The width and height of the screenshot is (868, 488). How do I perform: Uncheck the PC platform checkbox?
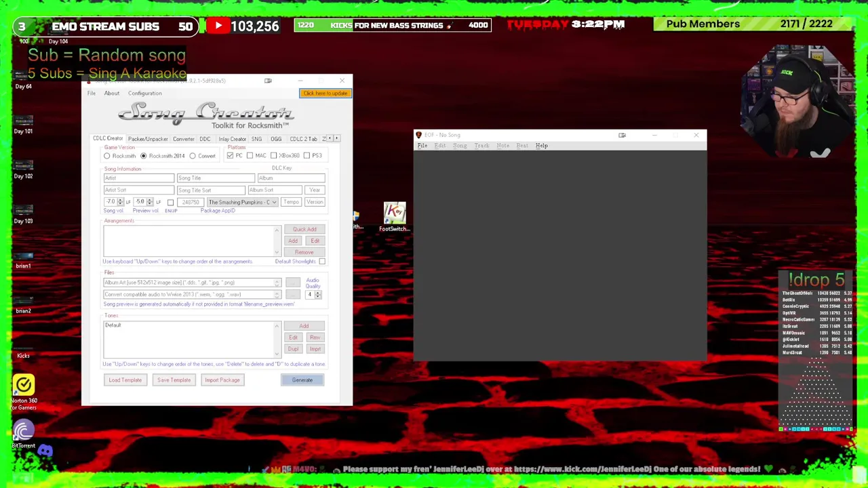coord(230,156)
